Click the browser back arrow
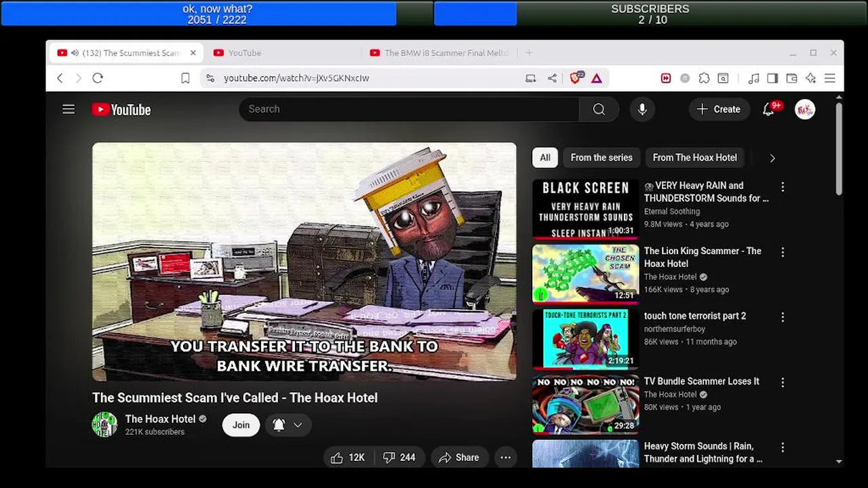Image resolution: width=868 pixels, height=488 pixels. (x=60, y=78)
